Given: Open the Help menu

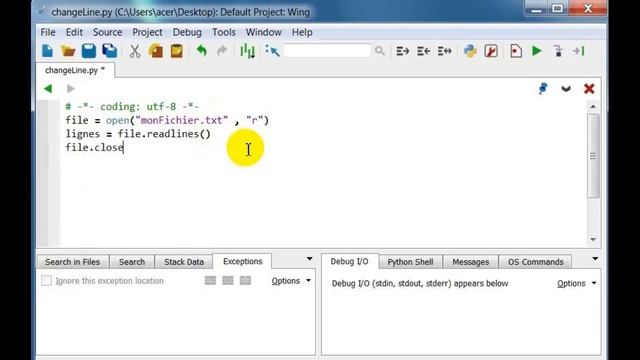Looking at the screenshot, I should [x=302, y=32].
